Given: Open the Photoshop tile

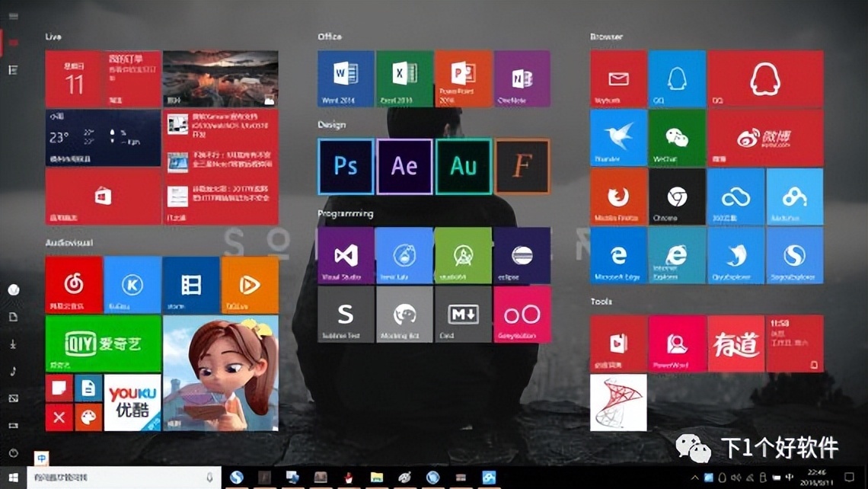Looking at the screenshot, I should tap(346, 166).
